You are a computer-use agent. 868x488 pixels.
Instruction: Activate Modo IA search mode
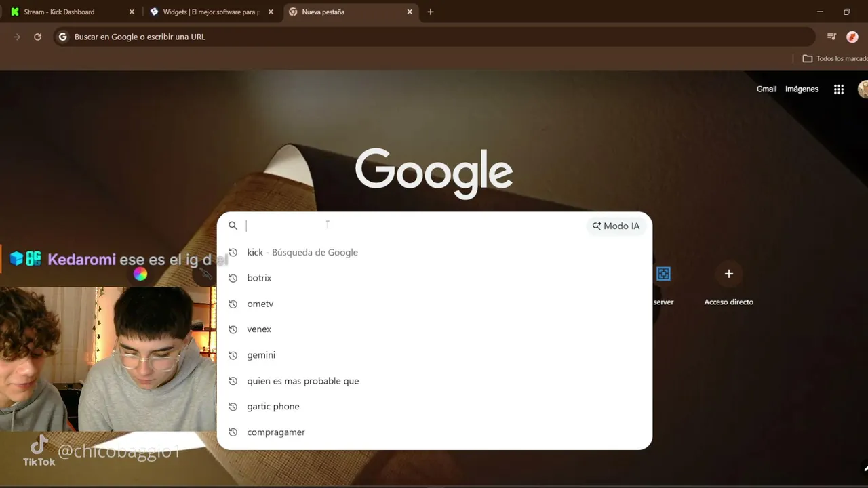616,226
